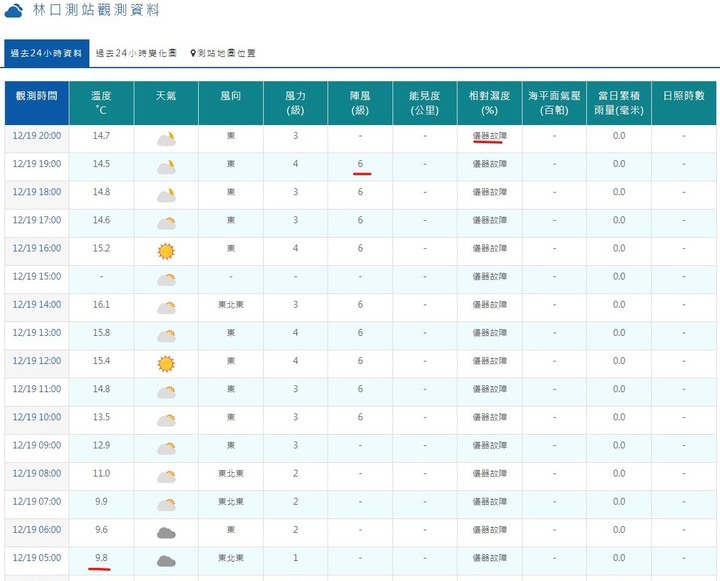Click the 海平面氣壓(百帕) column header
The width and height of the screenshot is (720, 581).
(x=554, y=103)
